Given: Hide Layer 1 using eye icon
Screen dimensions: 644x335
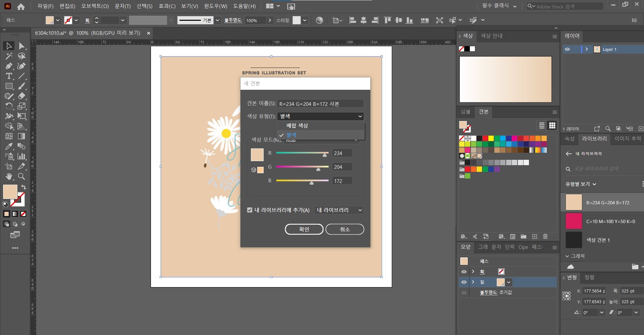Looking at the screenshot, I should (x=567, y=49).
